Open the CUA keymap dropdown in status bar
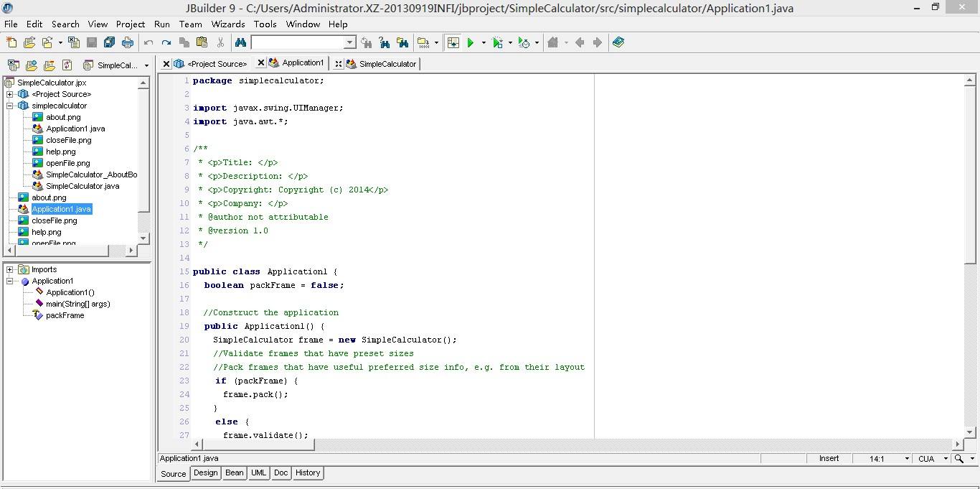 click(946, 459)
